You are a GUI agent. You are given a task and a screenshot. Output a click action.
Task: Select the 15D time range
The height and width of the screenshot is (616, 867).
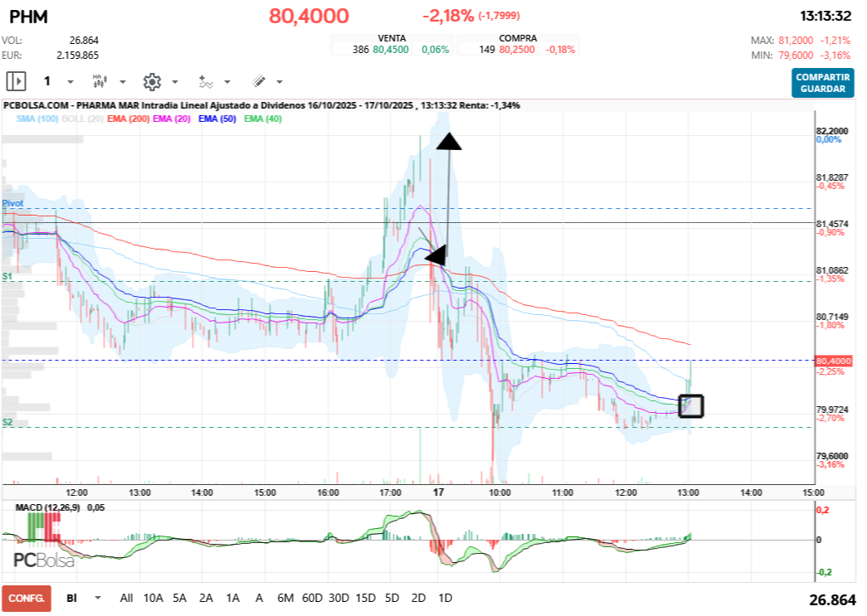point(366,598)
